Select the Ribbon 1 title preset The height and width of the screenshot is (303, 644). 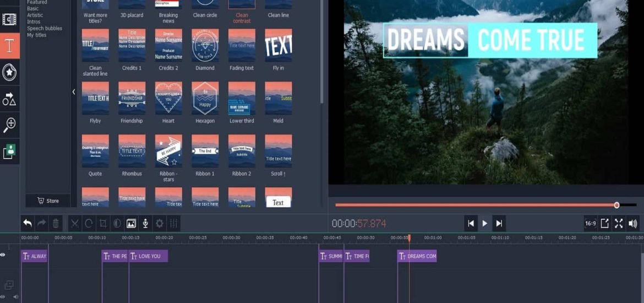pos(205,151)
